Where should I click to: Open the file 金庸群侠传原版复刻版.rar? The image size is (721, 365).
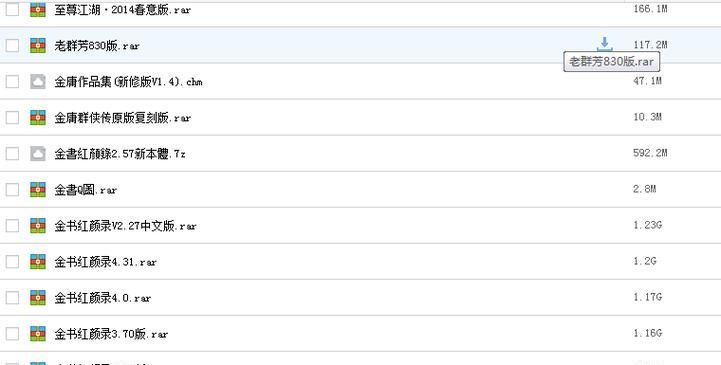point(123,118)
